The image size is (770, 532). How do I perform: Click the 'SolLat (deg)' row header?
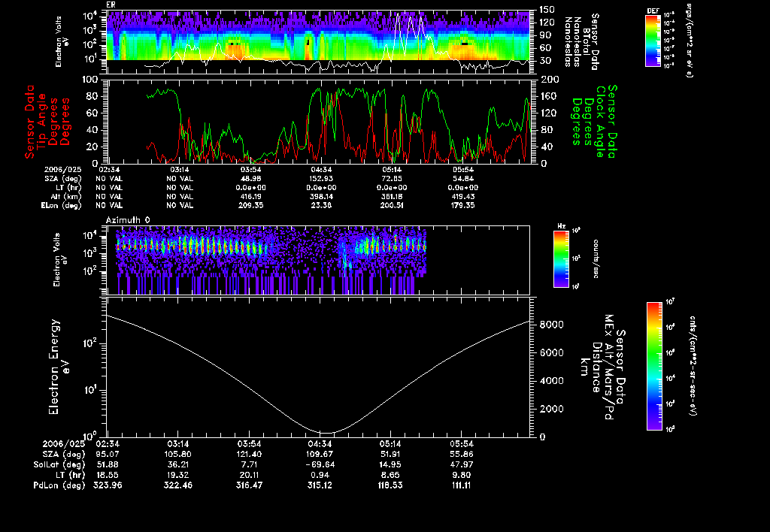(x=59, y=464)
